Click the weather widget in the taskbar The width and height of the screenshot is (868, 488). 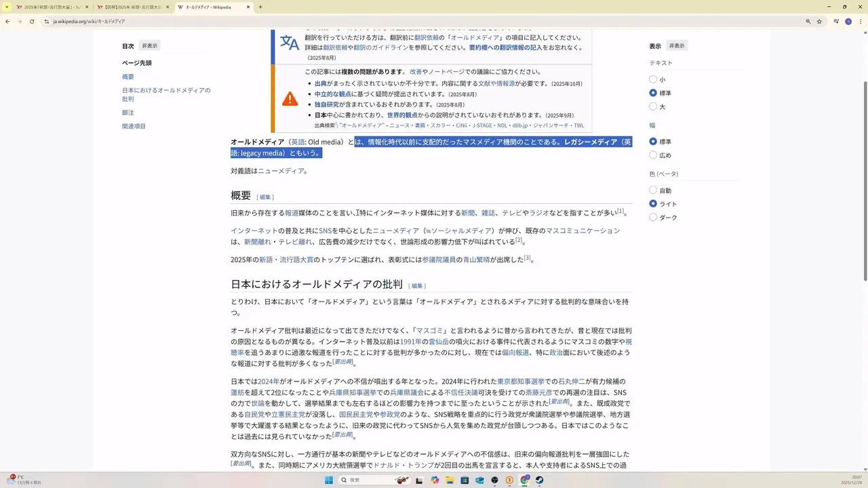click(x=26, y=480)
